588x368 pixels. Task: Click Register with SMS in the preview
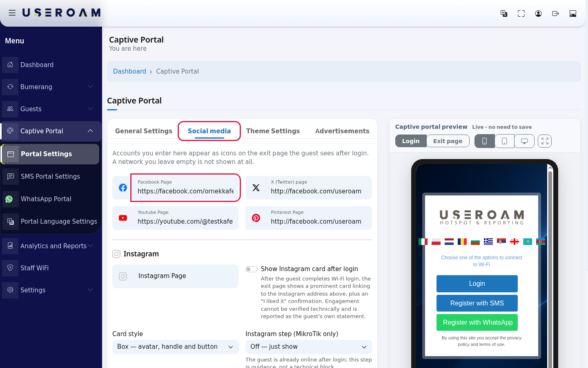(x=477, y=303)
